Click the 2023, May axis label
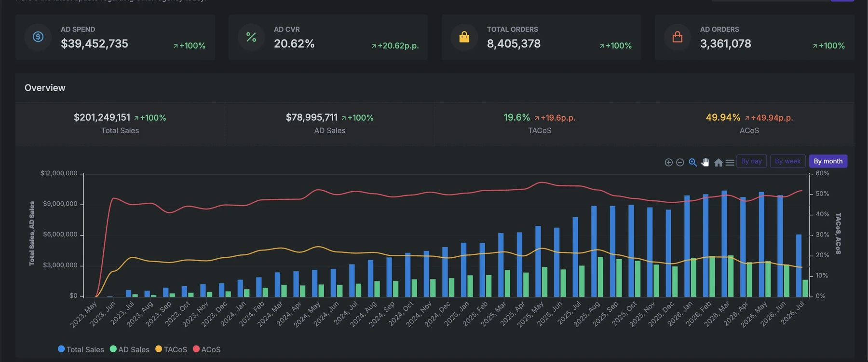Screen dimensions: 868x362 coord(84,314)
